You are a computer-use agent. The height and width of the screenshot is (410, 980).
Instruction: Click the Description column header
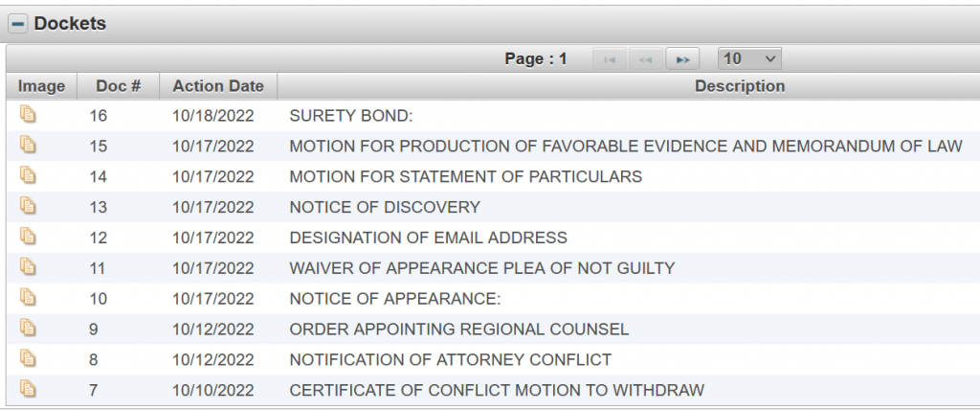coord(739,86)
